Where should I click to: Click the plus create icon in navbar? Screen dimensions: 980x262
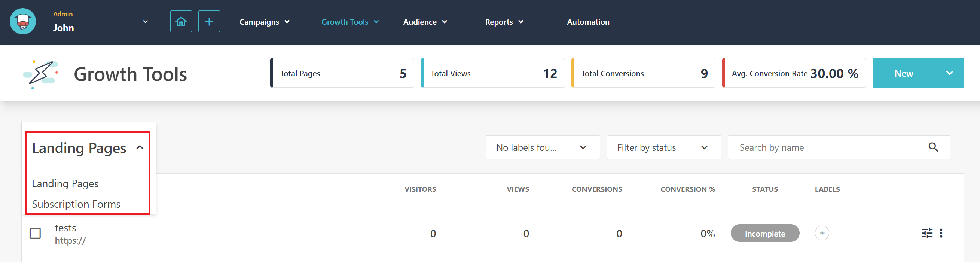209,22
